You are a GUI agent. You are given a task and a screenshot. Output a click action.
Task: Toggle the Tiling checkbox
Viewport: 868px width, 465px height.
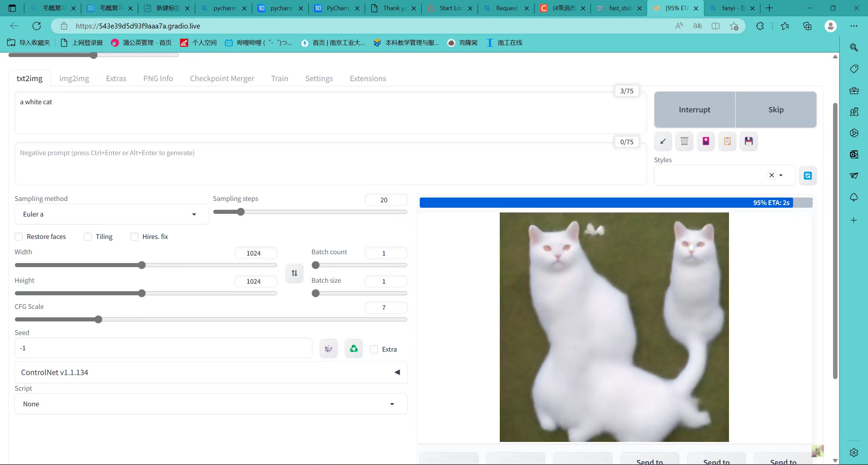click(x=88, y=237)
